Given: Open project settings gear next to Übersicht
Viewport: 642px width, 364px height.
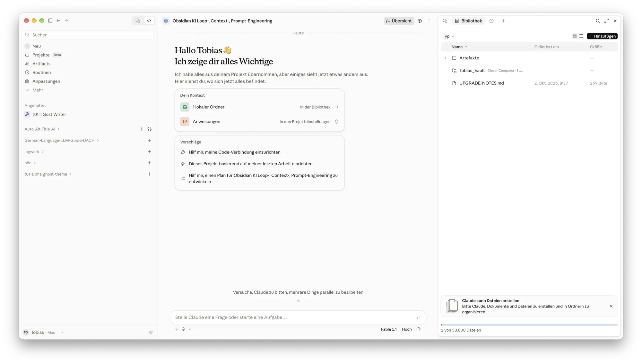Looking at the screenshot, I should pyautogui.click(x=420, y=21).
